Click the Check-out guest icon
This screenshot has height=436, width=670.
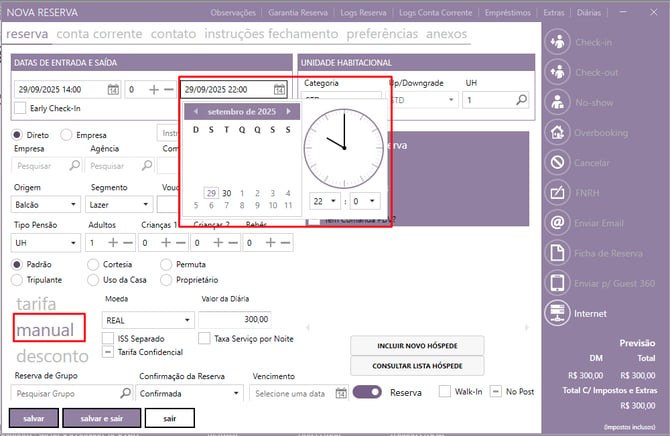pos(557,72)
